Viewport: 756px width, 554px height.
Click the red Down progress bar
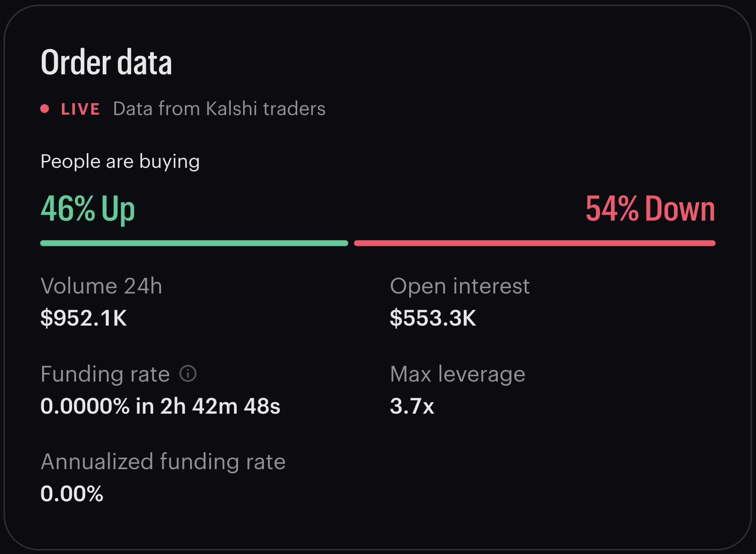535,243
